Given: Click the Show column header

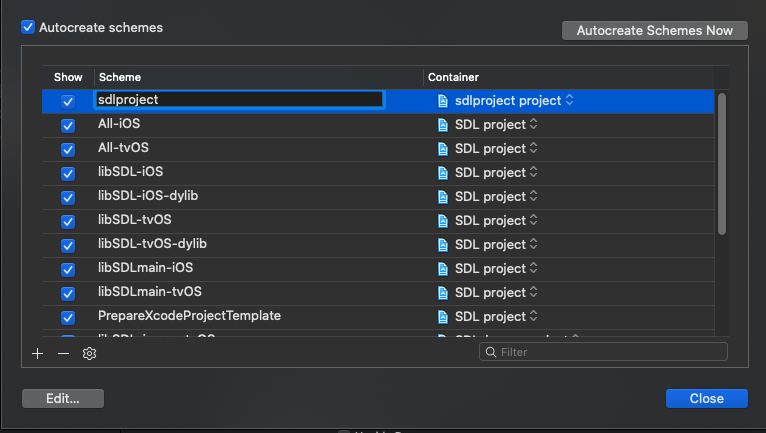Looking at the screenshot, I should pyautogui.click(x=68, y=77).
